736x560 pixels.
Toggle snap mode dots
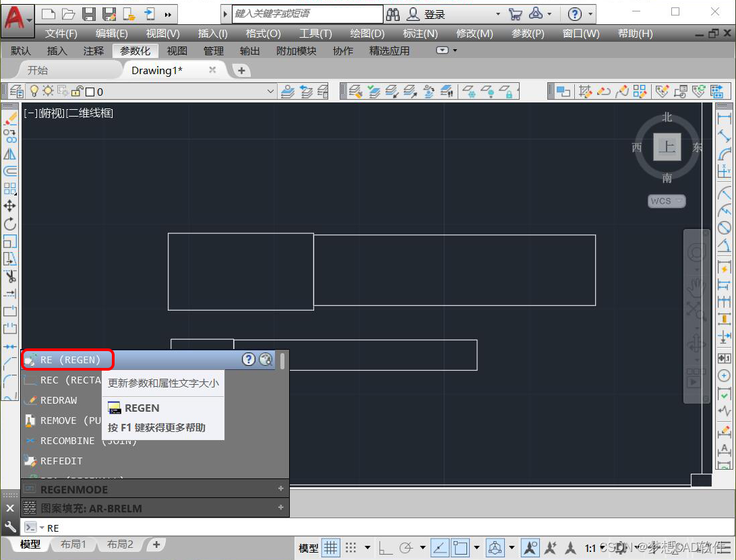click(350, 547)
